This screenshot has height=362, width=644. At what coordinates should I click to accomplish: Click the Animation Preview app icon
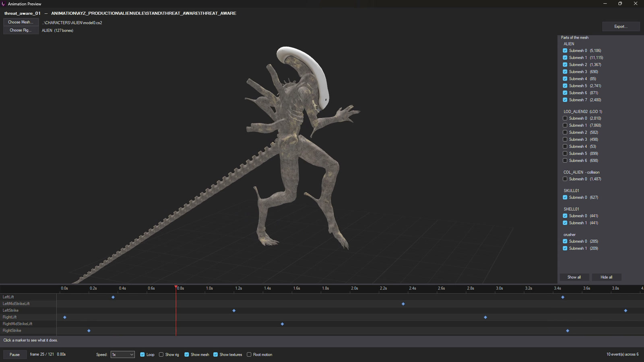point(4,4)
